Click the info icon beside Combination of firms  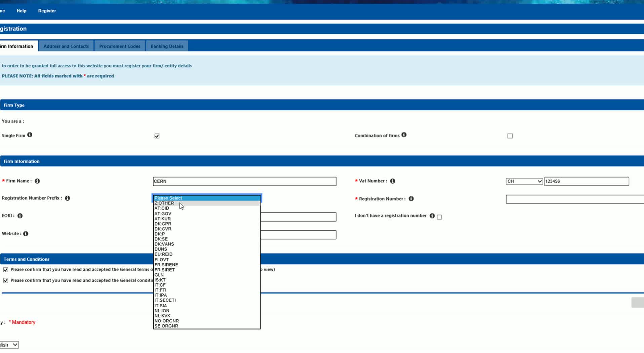[404, 135]
